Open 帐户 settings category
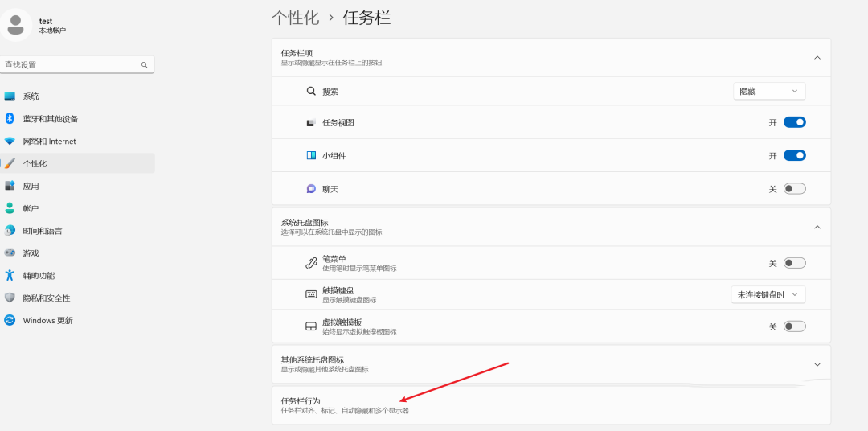868x431 pixels. point(77,208)
